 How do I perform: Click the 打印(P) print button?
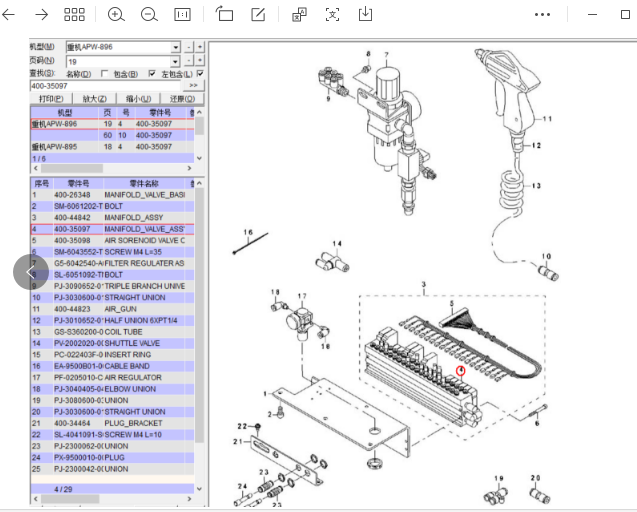pos(52,99)
